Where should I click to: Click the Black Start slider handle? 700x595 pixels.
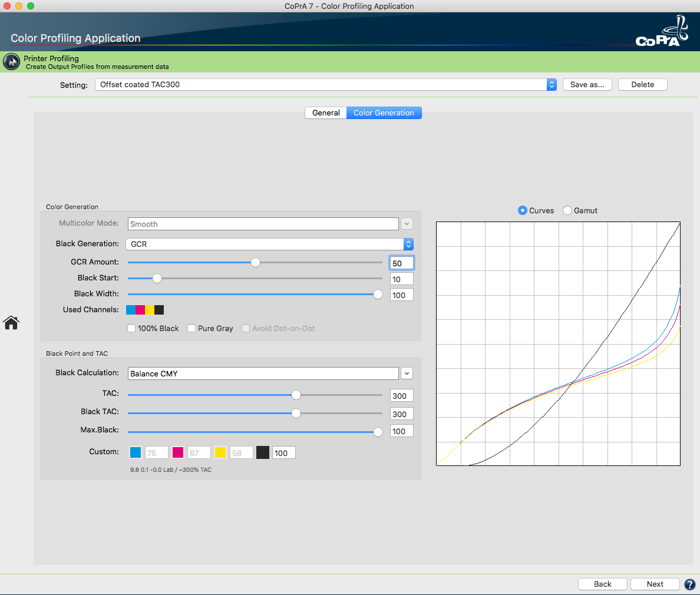click(x=157, y=279)
